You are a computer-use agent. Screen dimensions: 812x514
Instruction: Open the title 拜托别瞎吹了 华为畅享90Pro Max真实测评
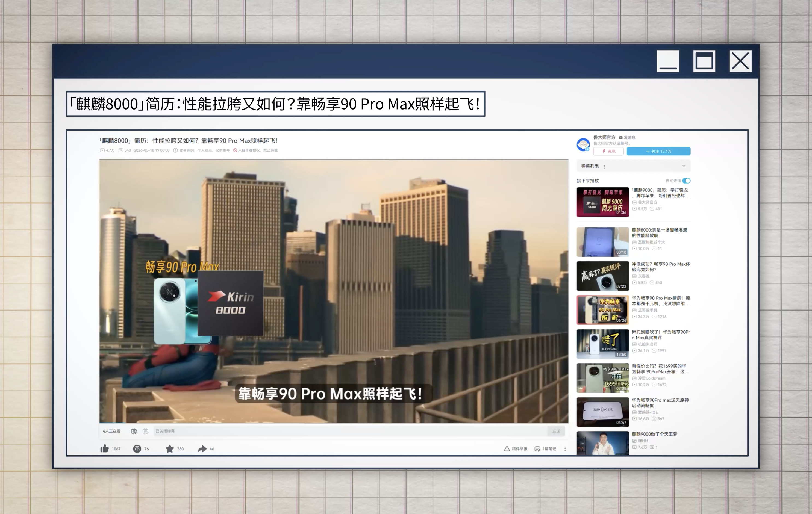tap(661, 335)
